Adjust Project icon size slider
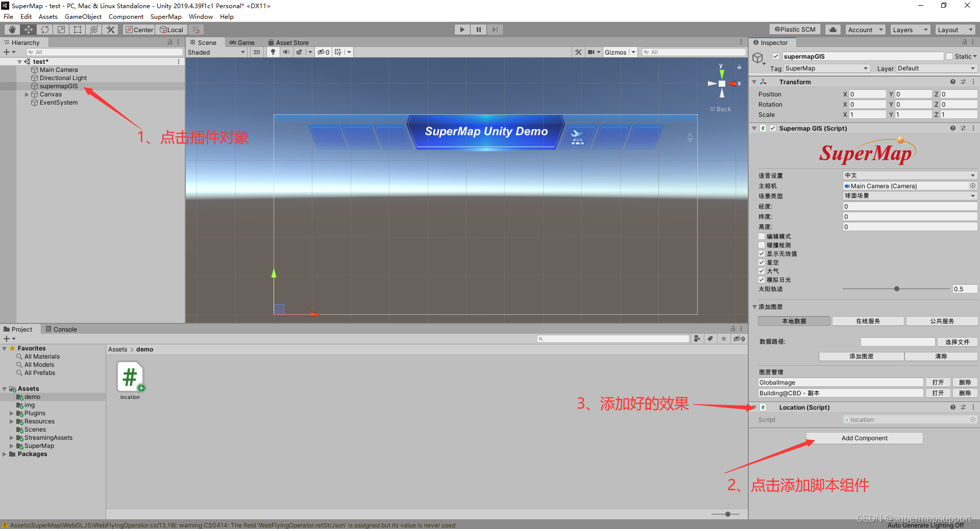The image size is (980, 529). pyautogui.click(x=728, y=514)
